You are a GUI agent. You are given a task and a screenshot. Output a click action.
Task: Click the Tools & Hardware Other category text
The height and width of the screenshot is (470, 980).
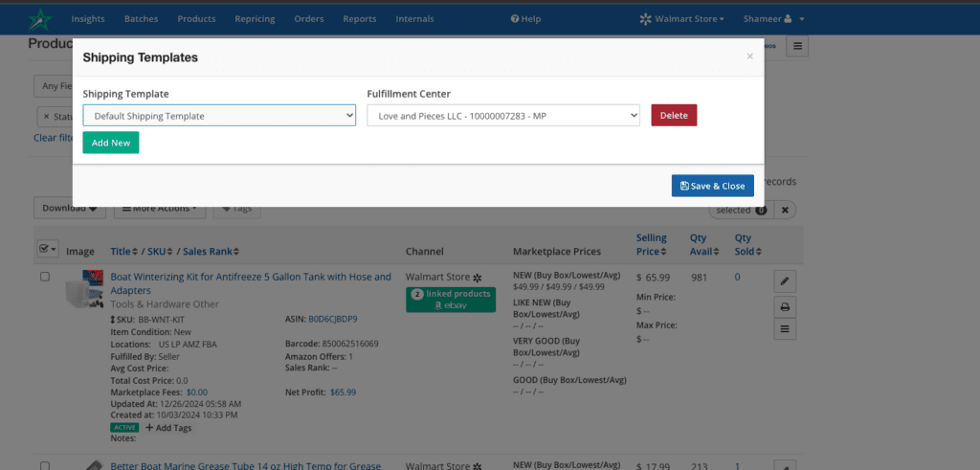pos(165,304)
